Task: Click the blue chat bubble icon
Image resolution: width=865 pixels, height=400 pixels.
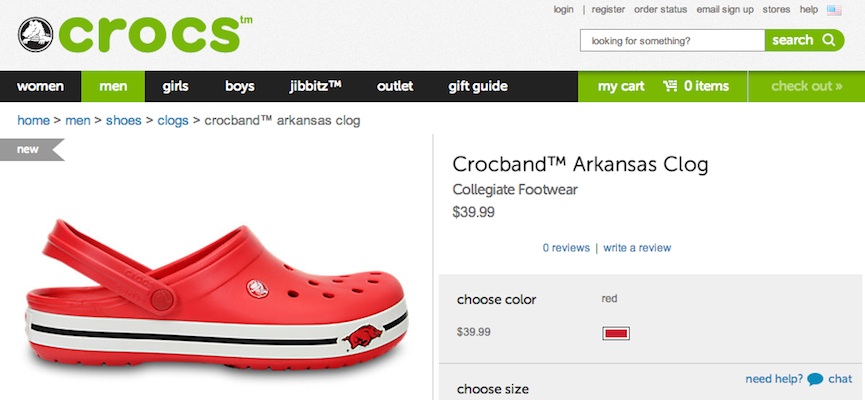Action: 815,380
